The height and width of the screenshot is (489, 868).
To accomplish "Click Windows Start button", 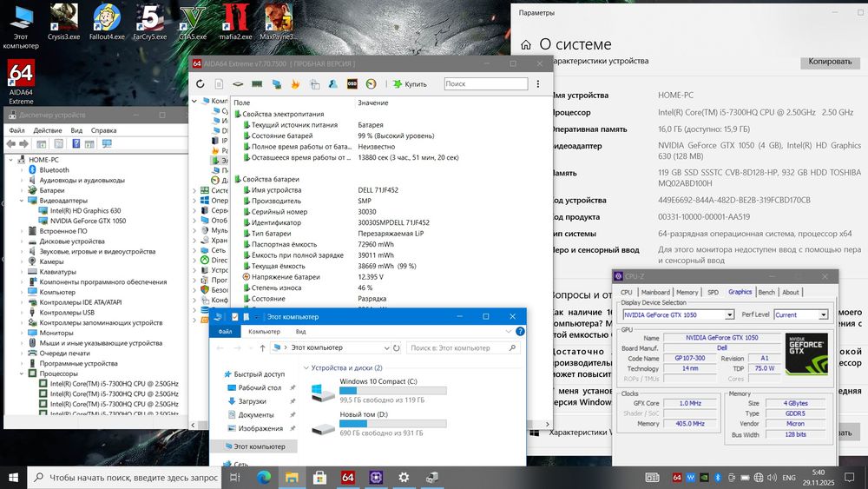I will click(13, 477).
